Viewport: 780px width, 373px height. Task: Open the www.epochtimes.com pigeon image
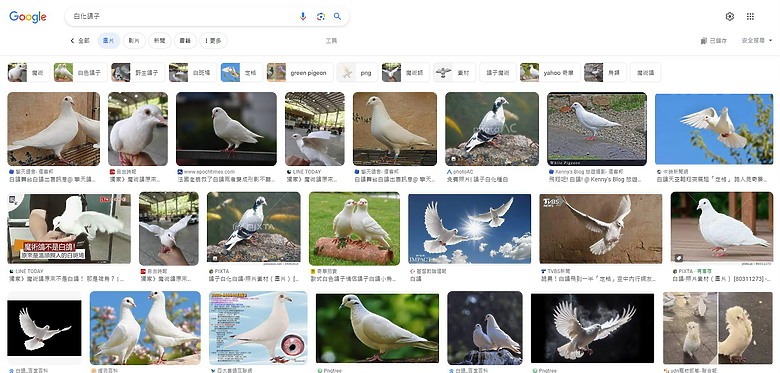pyautogui.click(x=226, y=129)
